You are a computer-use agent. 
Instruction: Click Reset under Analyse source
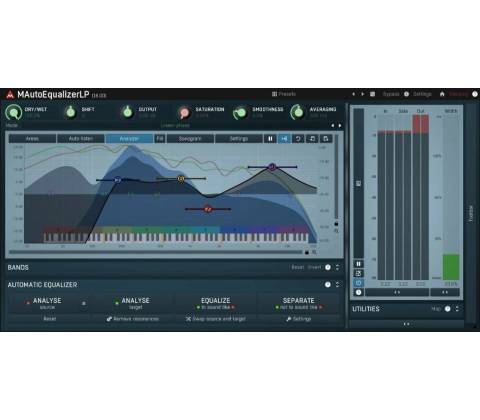[50, 319]
